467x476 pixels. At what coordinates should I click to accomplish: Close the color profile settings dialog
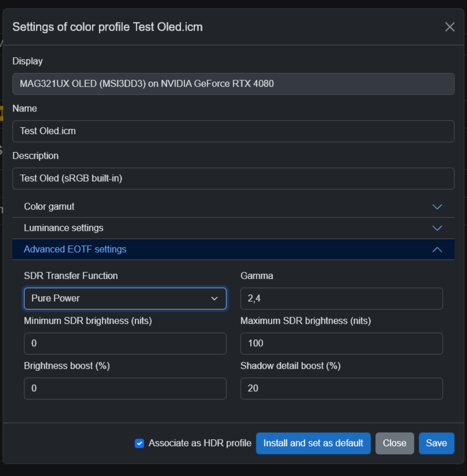(449, 27)
